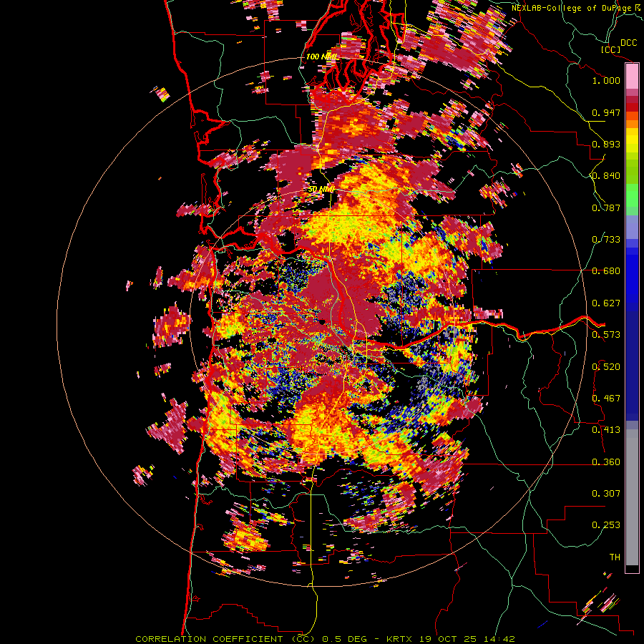Select the 0.840 scale label

(606, 176)
